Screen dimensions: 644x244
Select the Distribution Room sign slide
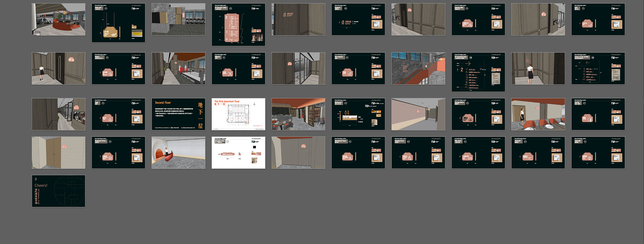point(358,153)
